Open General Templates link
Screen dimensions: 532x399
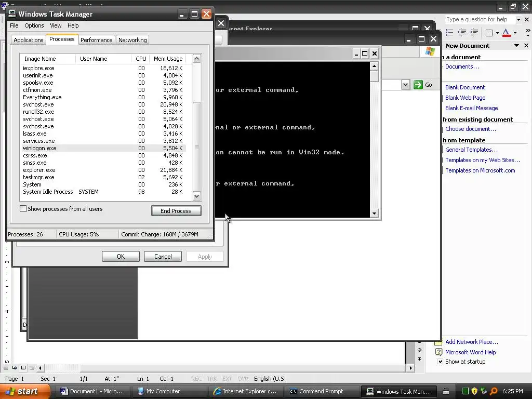point(471,150)
